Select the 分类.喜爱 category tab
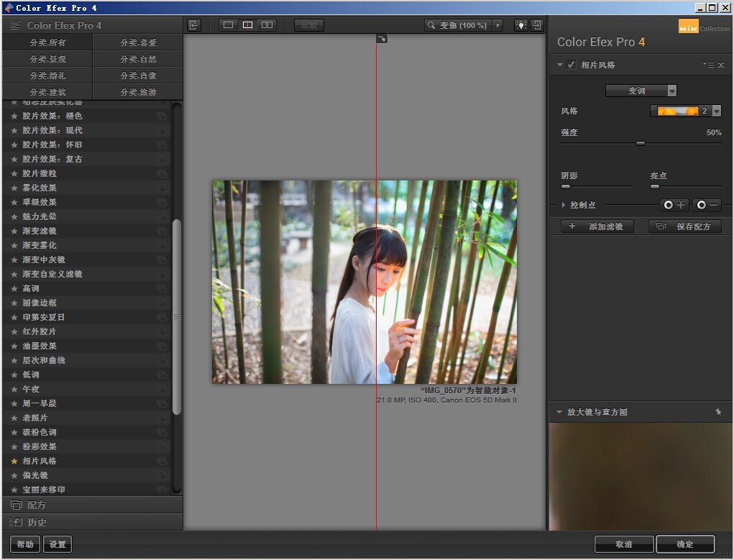 point(138,42)
